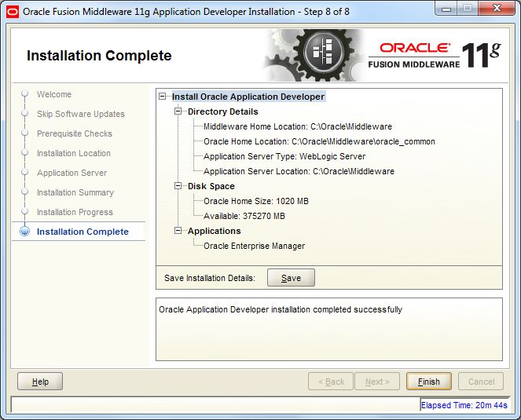Select the Applications label
The image size is (521, 420).
pyautogui.click(x=215, y=231)
